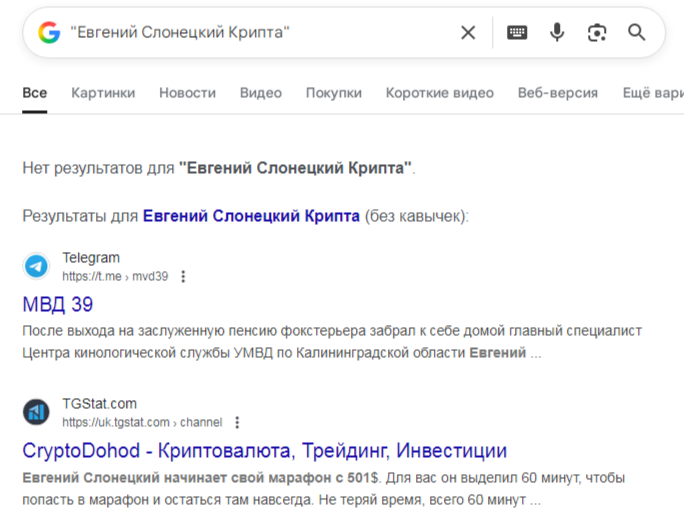Screen dimensions: 684x514
Task: Click the TGStat.com site name
Action: (x=99, y=404)
